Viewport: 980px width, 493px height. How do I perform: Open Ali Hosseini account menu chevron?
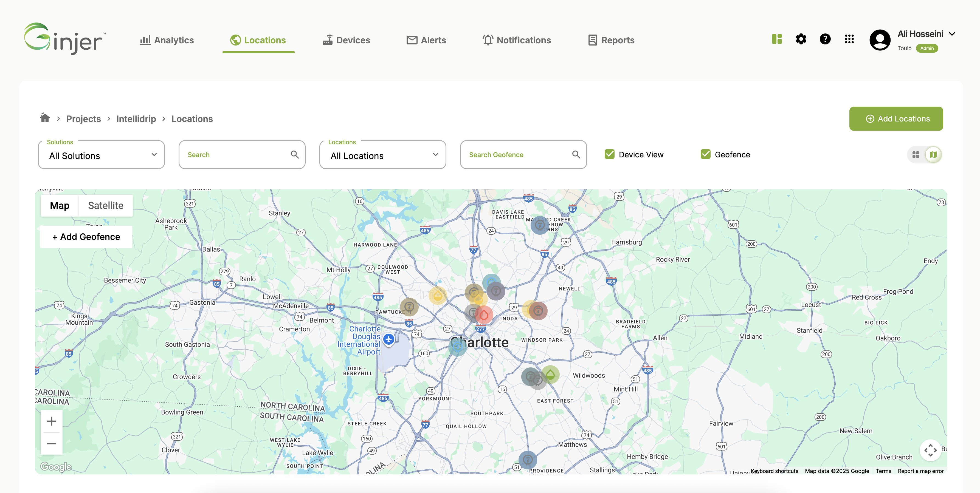[952, 34]
